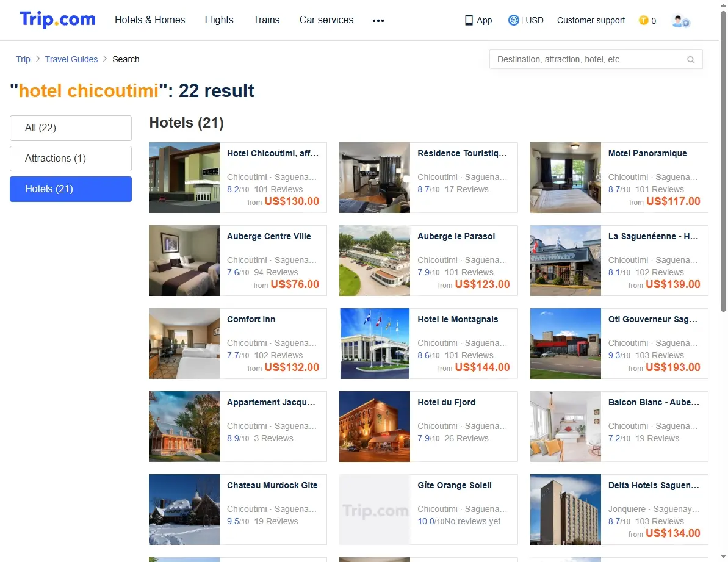728x562 pixels.
Task: Click Hotel le Montagnais title
Action: (458, 320)
